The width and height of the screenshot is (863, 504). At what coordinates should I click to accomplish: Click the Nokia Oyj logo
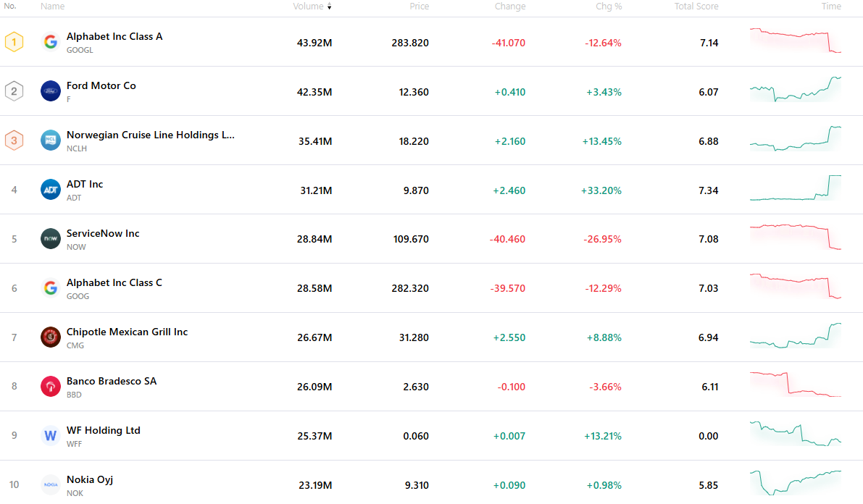point(51,484)
